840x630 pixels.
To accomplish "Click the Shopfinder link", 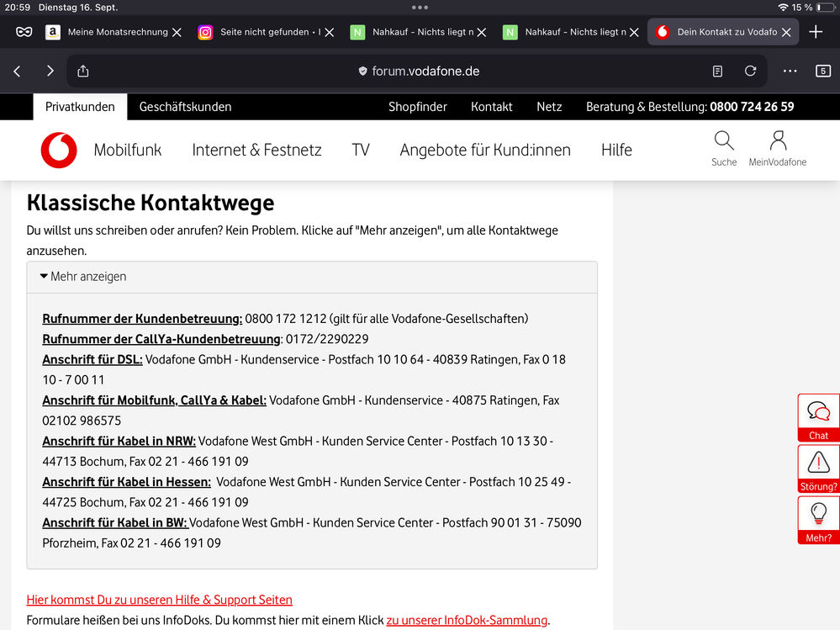I will (418, 107).
